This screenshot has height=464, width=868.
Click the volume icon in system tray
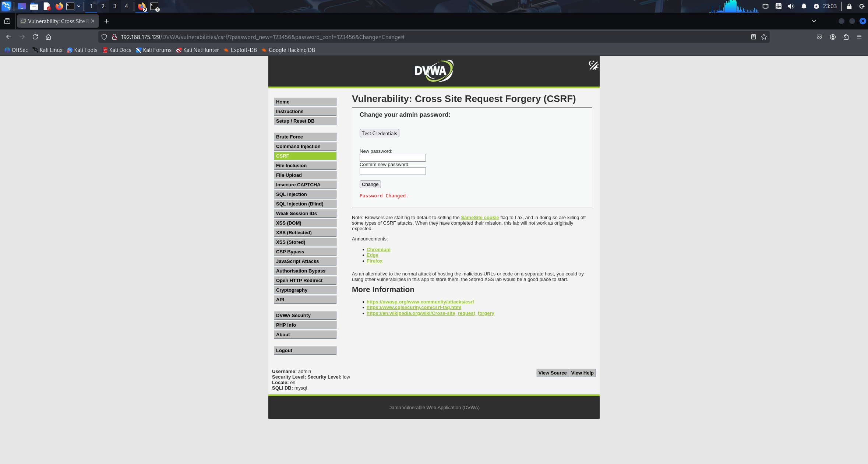click(x=791, y=6)
